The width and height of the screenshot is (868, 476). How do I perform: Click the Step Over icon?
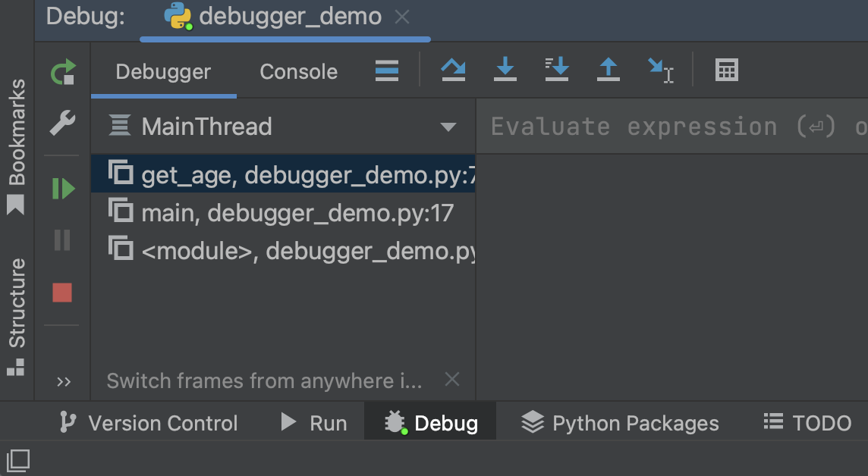(453, 70)
